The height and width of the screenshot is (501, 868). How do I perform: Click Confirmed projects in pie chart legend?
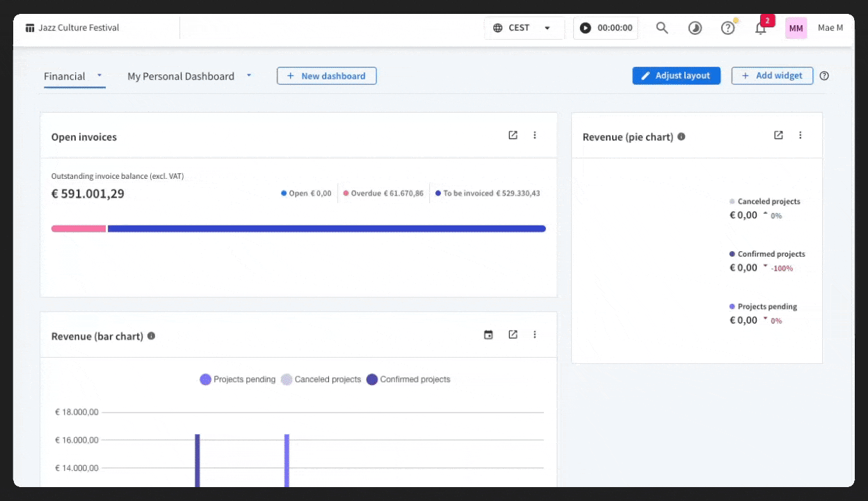767,254
